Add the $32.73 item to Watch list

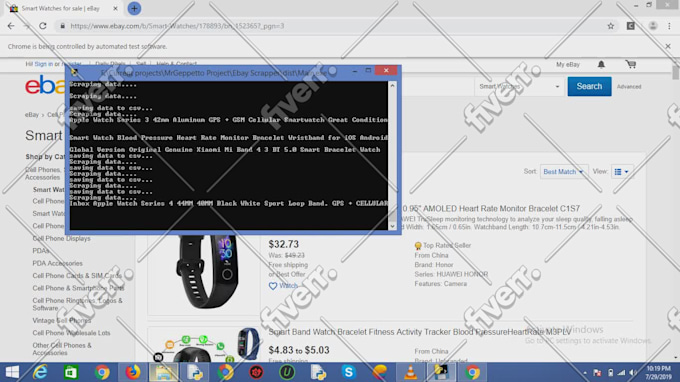(283, 286)
